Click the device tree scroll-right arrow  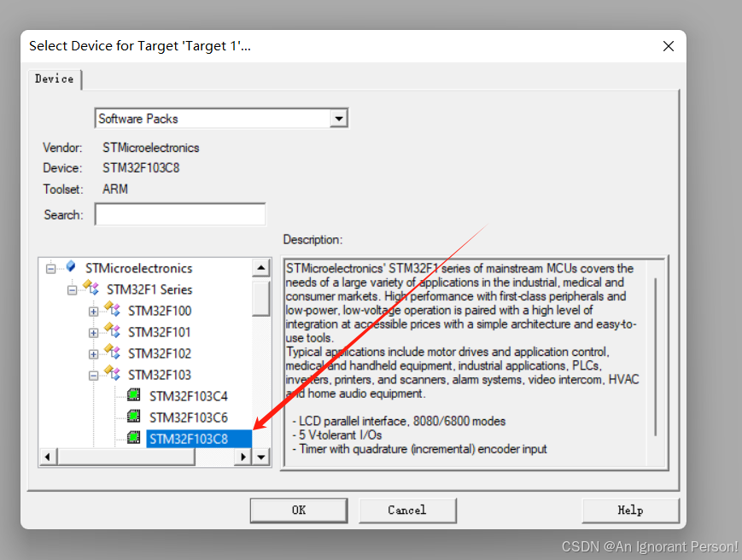(243, 457)
